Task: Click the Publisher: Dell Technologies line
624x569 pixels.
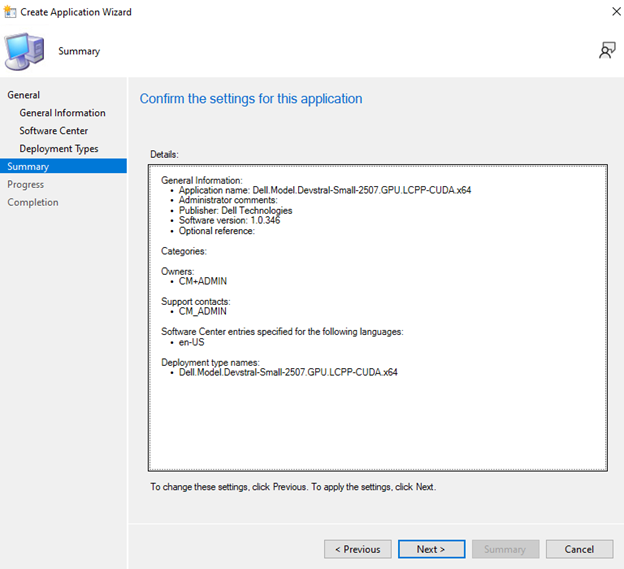Action: point(235,210)
